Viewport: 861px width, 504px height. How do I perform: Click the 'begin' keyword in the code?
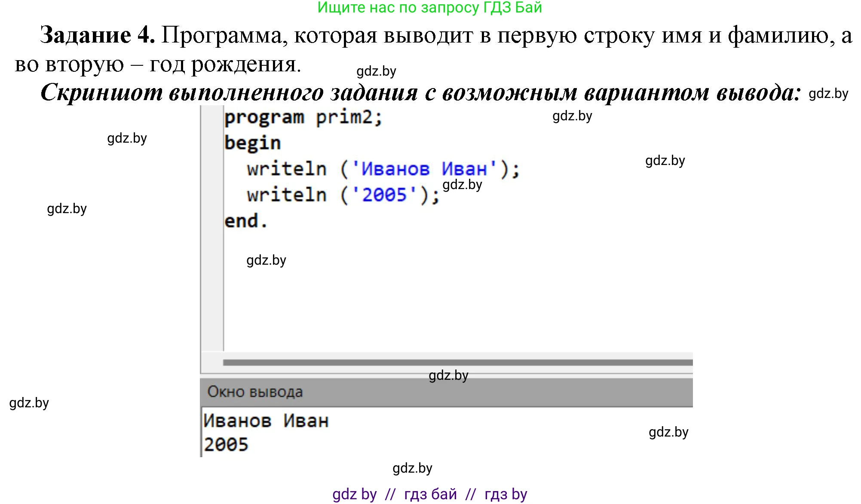pyautogui.click(x=251, y=143)
